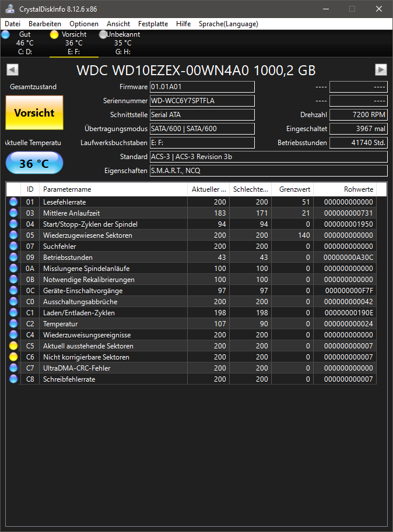
Task: Click the Rohwerte column header
Action: pos(345,189)
